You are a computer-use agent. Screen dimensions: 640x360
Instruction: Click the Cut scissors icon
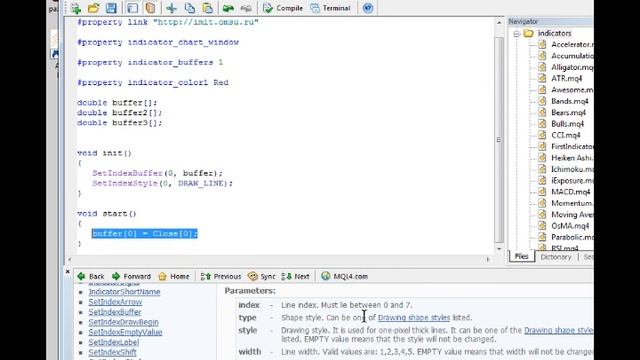click(172, 8)
